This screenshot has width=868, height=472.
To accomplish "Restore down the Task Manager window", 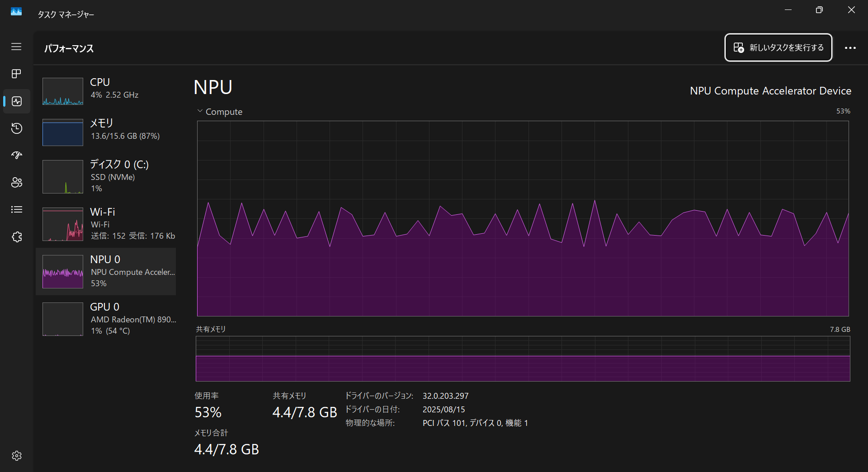I will [x=819, y=10].
